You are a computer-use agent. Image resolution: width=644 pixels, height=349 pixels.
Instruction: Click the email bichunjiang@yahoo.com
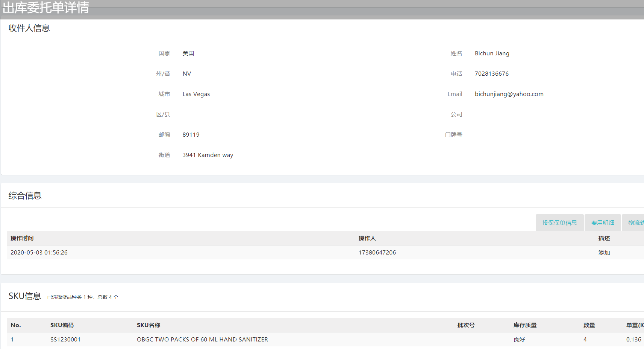point(509,94)
